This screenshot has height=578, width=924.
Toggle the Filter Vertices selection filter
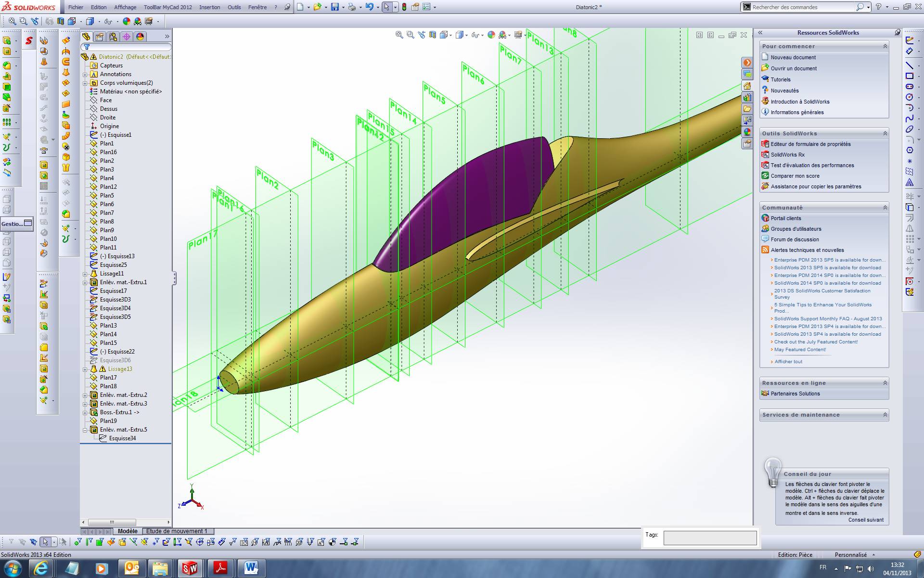[x=78, y=542]
